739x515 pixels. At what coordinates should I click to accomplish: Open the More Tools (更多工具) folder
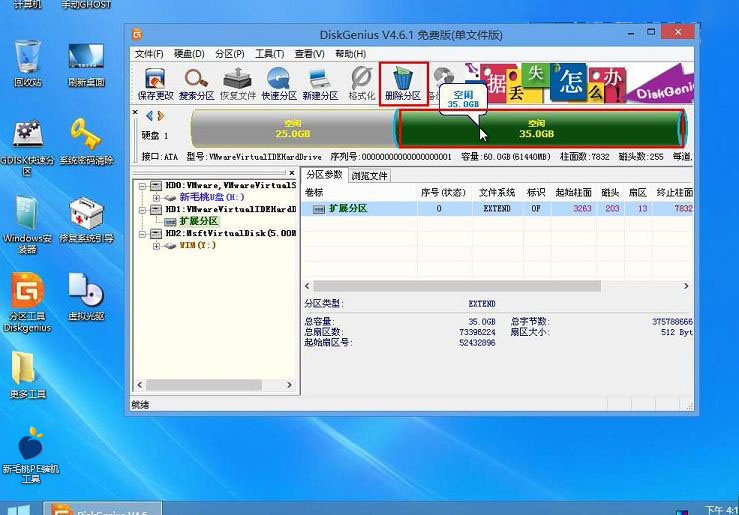[27, 375]
